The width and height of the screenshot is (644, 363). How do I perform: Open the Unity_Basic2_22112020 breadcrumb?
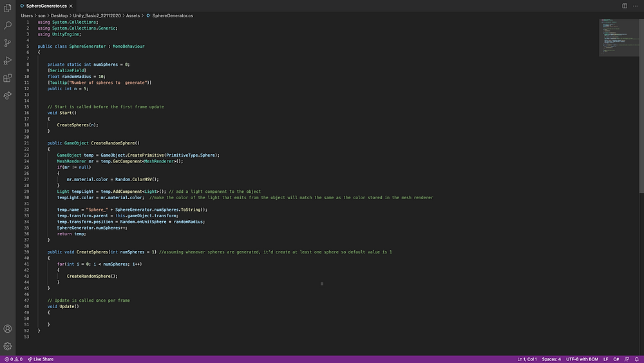[97, 15]
